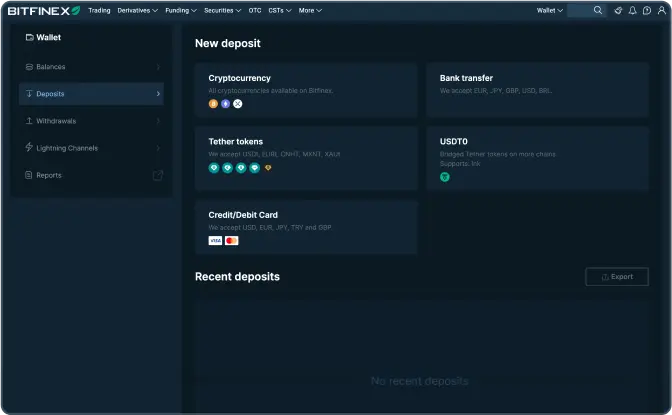The width and height of the screenshot is (672, 415).
Task: Open the Wallet dropdown in top bar
Action: (549, 10)
